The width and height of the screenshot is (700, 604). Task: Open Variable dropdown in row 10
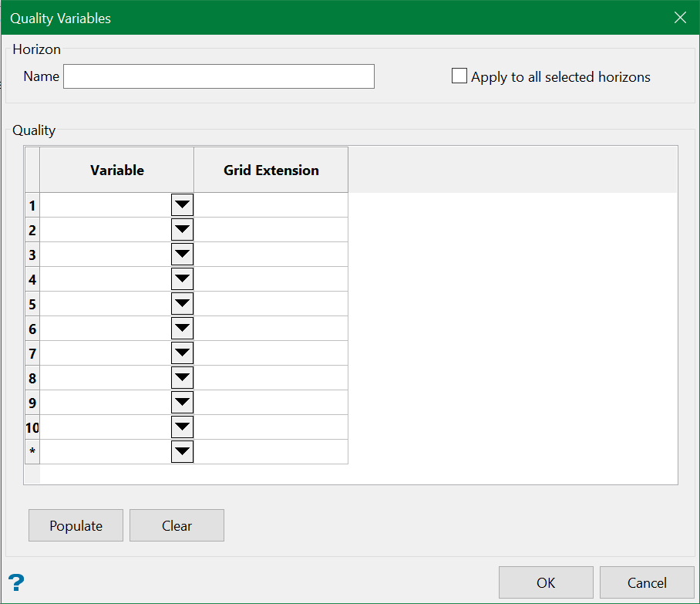[x=182, y=427]
